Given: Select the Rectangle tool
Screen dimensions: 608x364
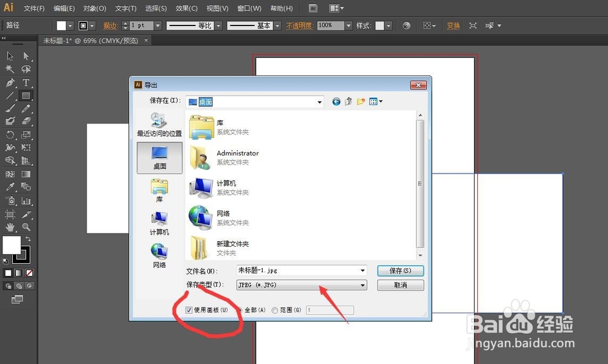Looking at the screenshot, I should pos(26,95).
